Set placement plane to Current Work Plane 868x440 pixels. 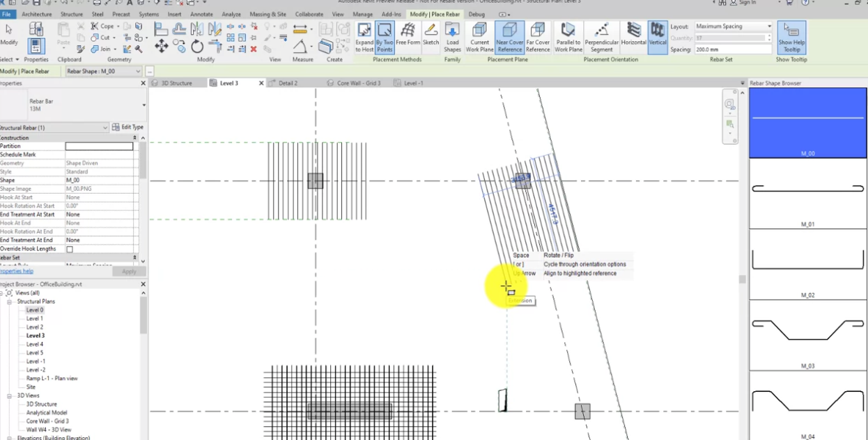click(479, 38)
